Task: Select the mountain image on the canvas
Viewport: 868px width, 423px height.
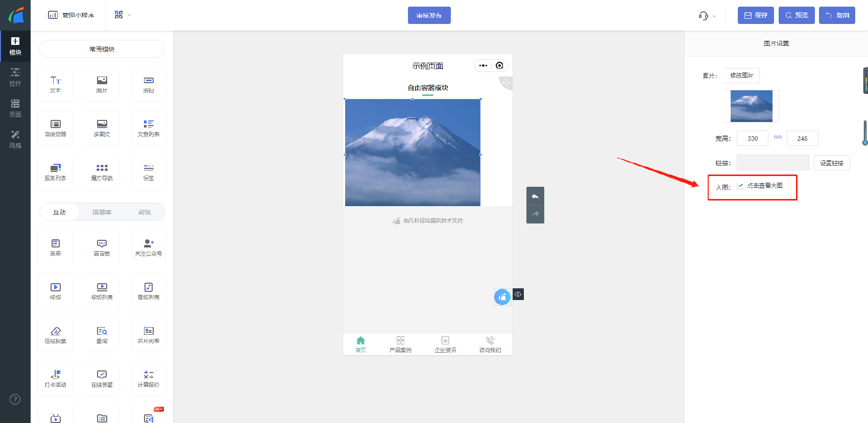Action: (413, 153)
